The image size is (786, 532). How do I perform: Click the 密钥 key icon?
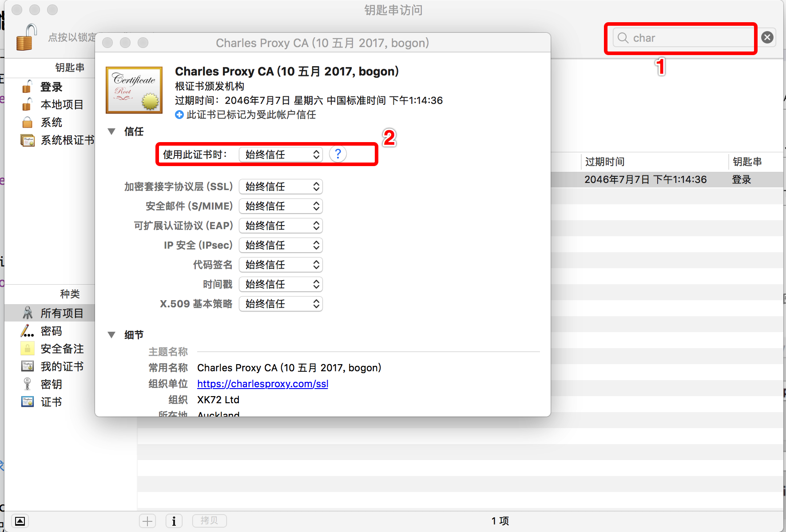point(27,384)
